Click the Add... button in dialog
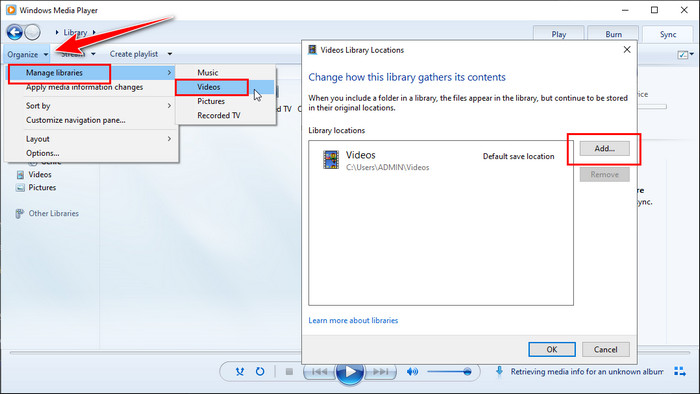 click(x=604, y=149)
